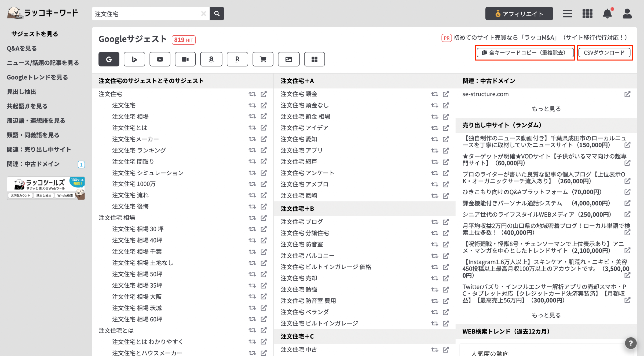
Task: Open 類語・同義語を見る in sidebar
Action: [x=33, y=135]
